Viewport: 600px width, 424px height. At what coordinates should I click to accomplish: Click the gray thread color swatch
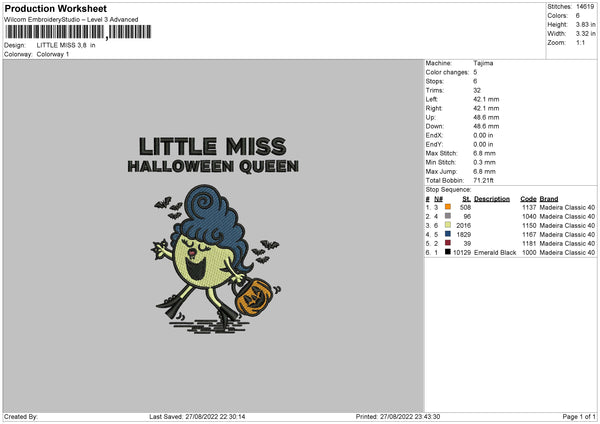pos(448,216)
